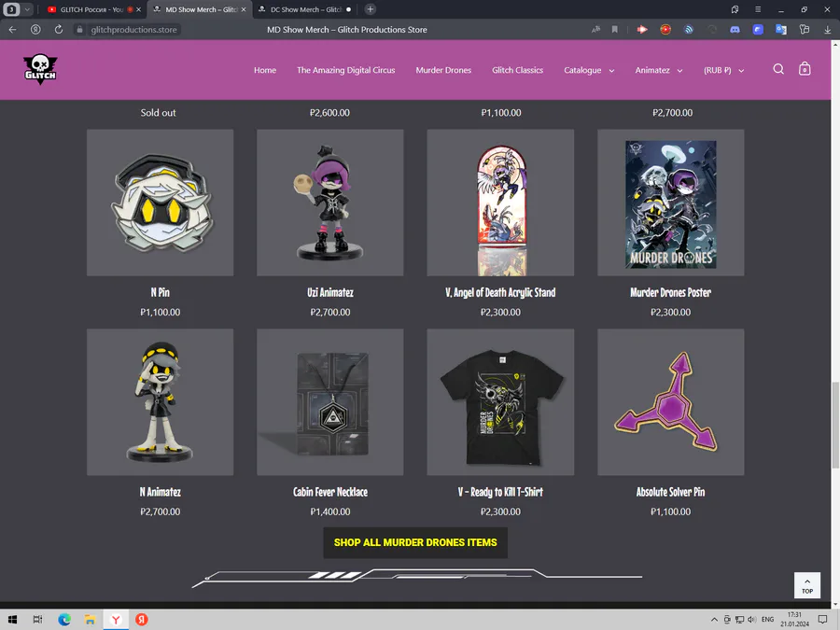Open the Glitch Classics menu link
840x630 pixels.
[517, 70]
